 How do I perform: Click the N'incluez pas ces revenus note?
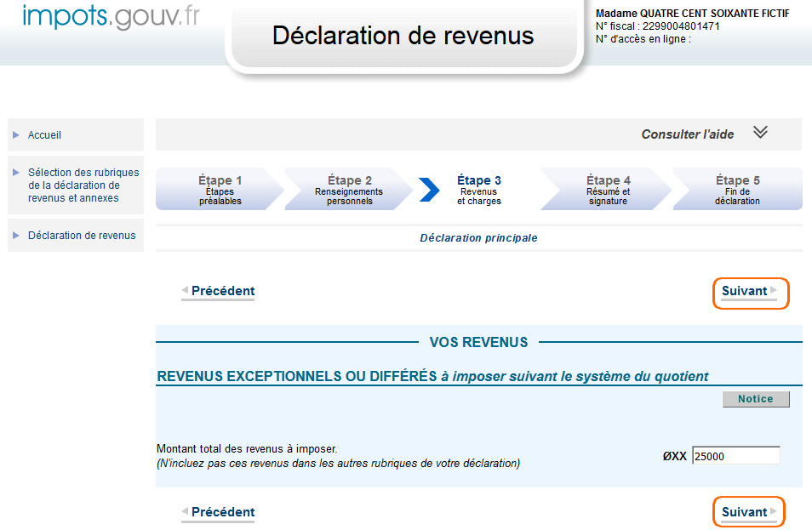click(x=338, y=464)
